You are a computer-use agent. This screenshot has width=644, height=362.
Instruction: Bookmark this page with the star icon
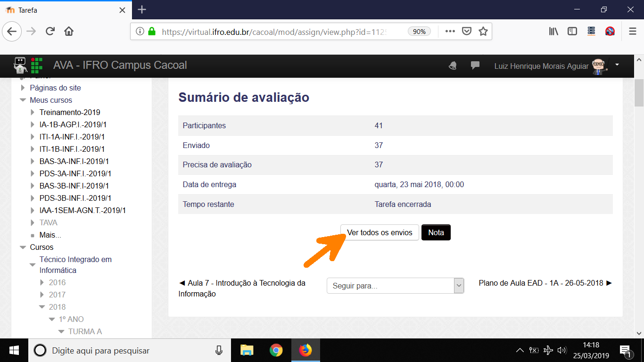[x=483, y=32]
